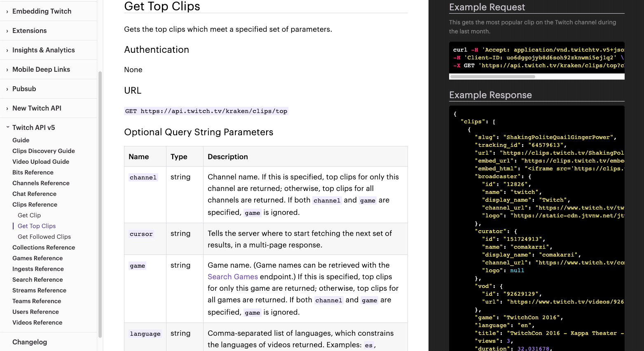The width and height of the screenshot is (644, 351).
Task: Open Chat Reference page
Action: tap(34, 194)
